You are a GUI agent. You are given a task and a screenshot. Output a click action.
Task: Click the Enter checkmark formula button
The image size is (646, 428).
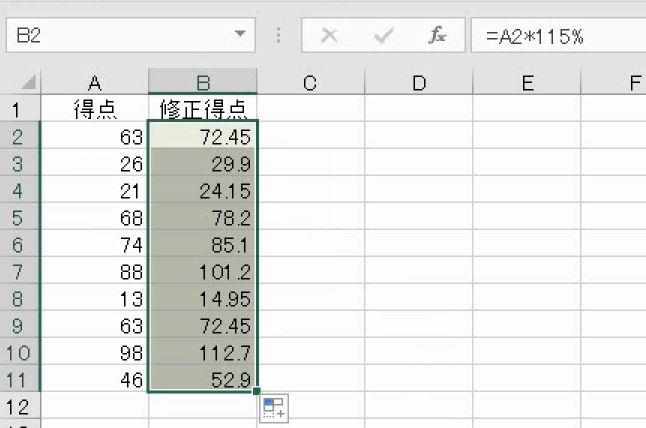(x=384, y=35)
